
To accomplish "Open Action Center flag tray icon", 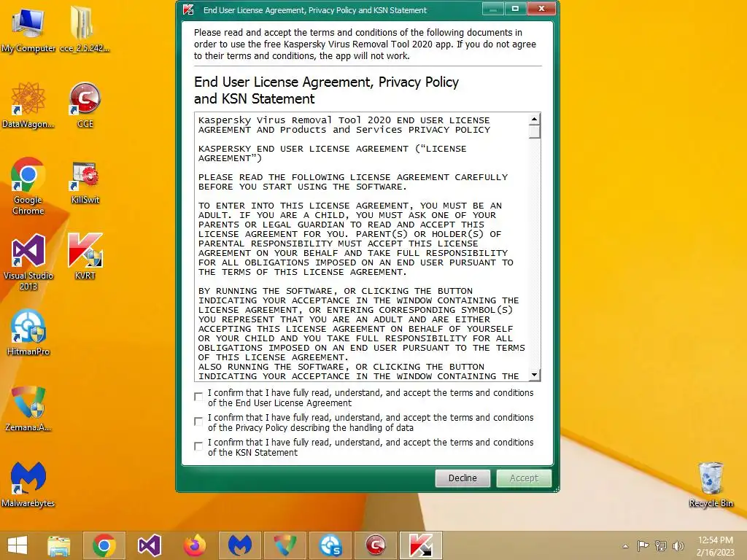I will [x=643, y=545].
